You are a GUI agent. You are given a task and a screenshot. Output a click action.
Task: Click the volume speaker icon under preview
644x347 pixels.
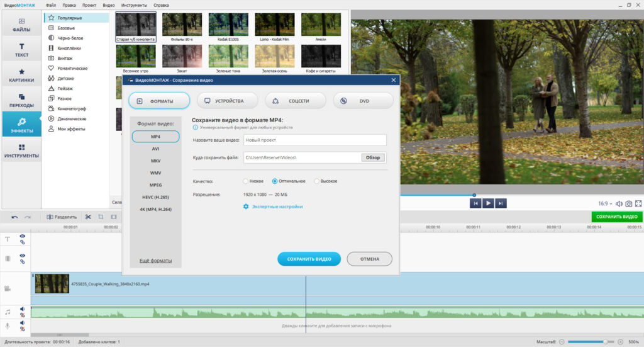[619, 203]
